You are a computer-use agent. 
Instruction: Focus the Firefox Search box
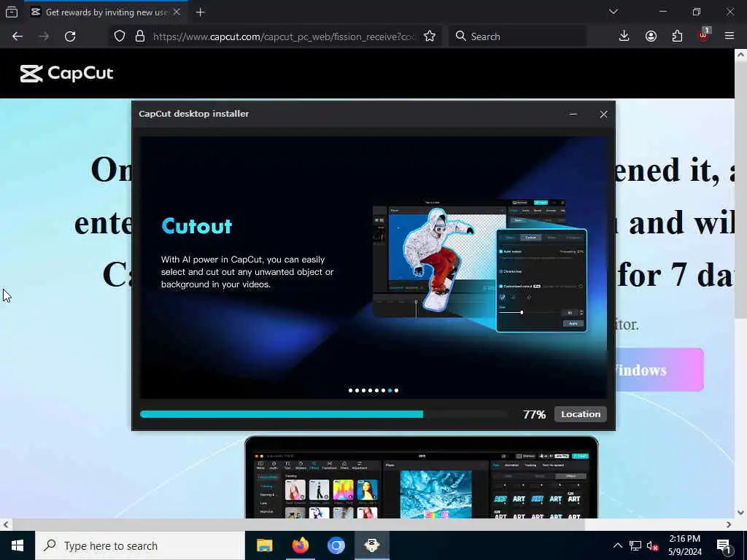[x=517, y=36]
